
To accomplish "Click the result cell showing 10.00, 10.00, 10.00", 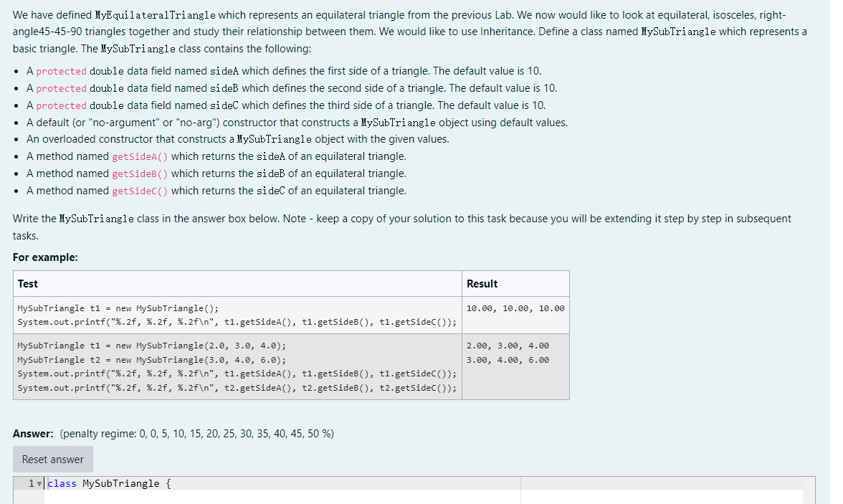I will click(x=515, y=308).
